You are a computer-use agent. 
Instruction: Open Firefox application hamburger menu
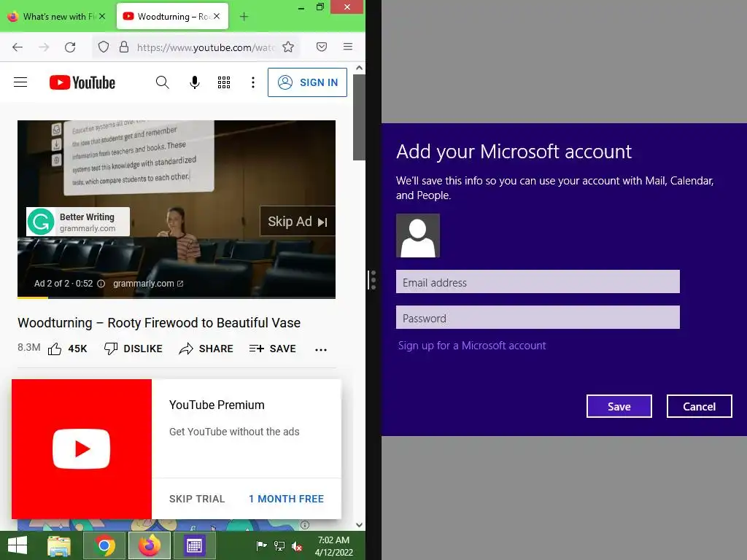pos(348,47)
